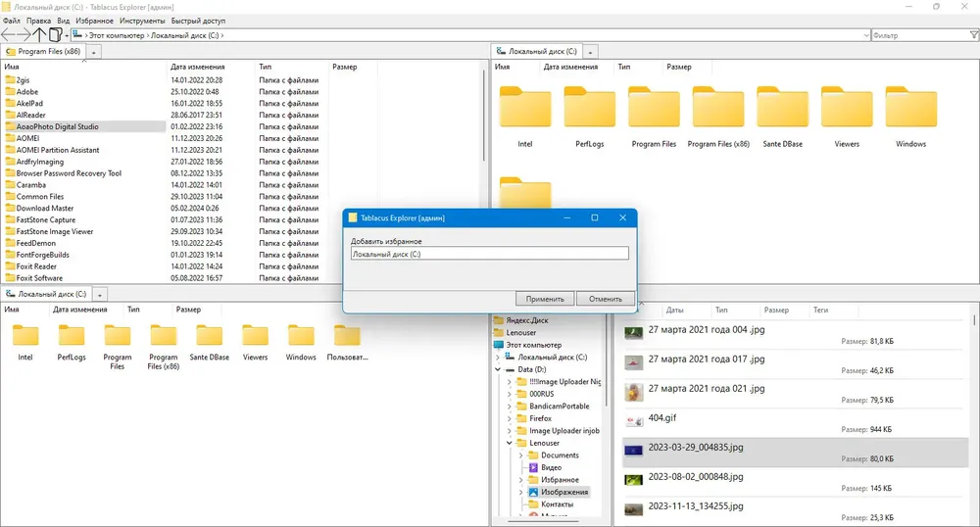Open the Sante DBase folder icon in top-right pane
This screenshot has height=527, width=980.
click(x=782, y=110)
